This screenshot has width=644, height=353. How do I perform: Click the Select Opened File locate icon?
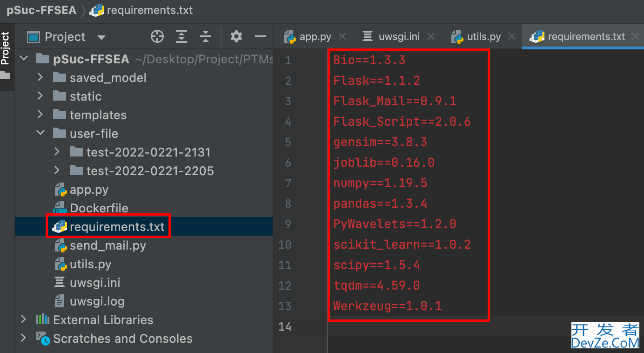157,36
